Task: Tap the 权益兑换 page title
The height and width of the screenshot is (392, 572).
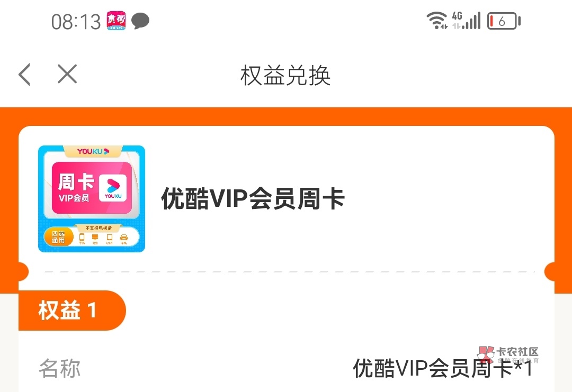Action: tap(285, 76)
